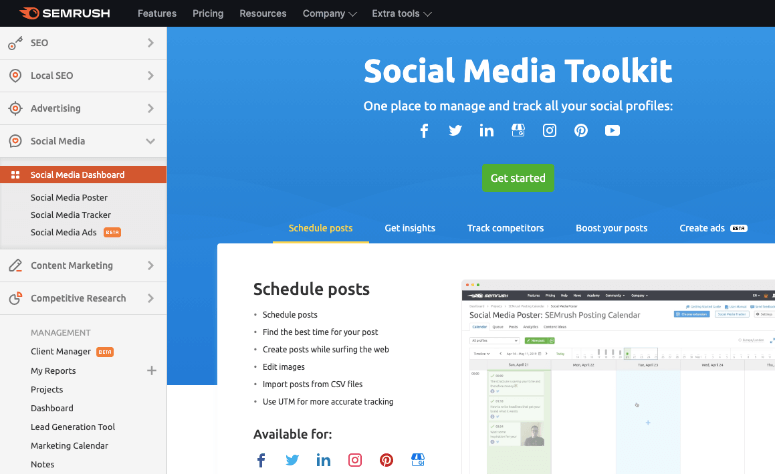Go to Projects
Image resolution: width=775 pixels, height=474 pixels.
(47, 389)
